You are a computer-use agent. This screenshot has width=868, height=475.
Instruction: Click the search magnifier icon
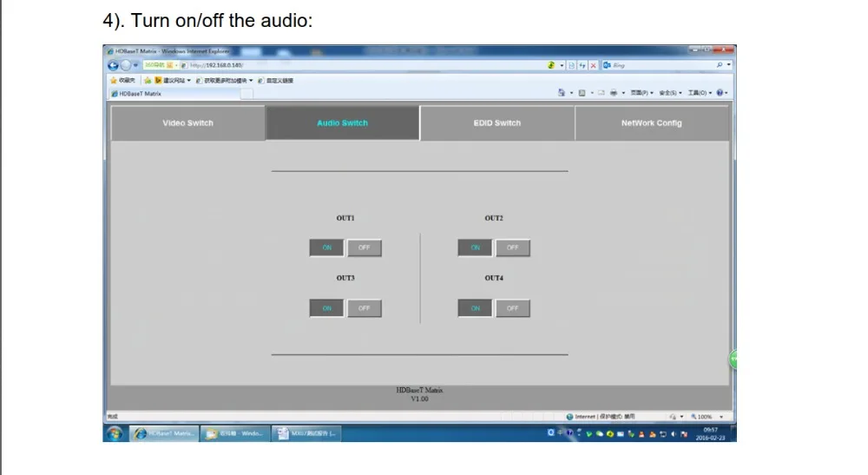(719, 65)
